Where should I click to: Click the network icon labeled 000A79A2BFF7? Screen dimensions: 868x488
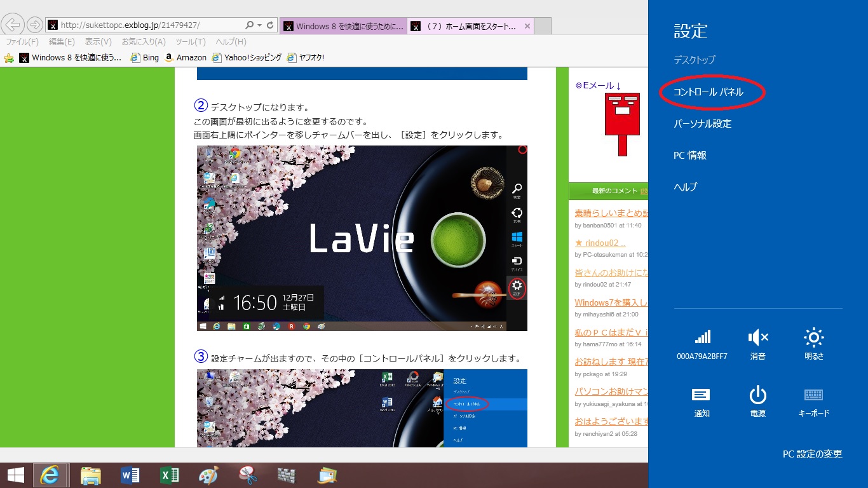(x=702, y=344)
